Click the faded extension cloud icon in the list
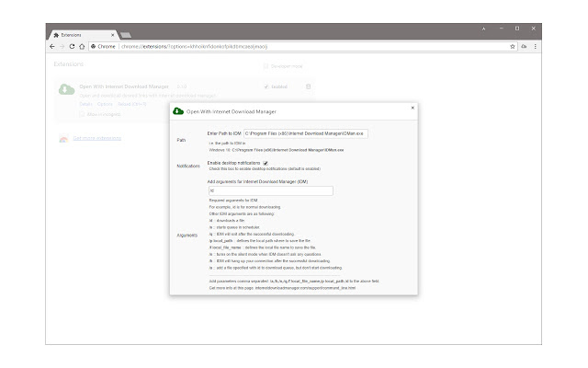The height and width of the screenshot is (368, 588). (x=66, y=89)
